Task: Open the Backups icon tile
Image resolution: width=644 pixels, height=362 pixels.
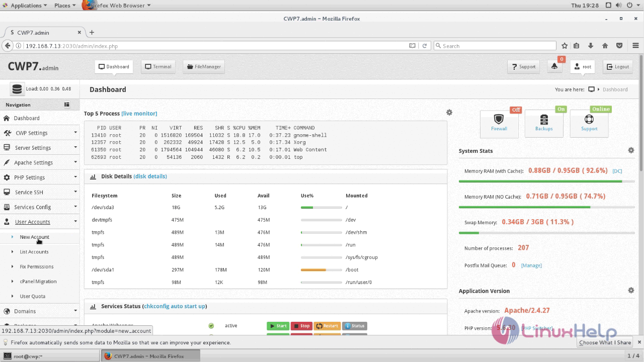Action: pyautogui.click(x=544, y=123)
